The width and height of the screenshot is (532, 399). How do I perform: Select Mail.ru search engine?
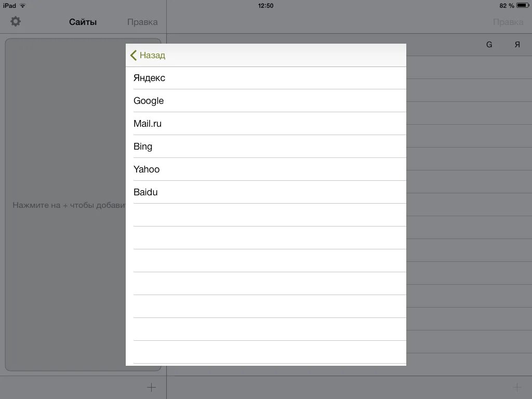265,124
